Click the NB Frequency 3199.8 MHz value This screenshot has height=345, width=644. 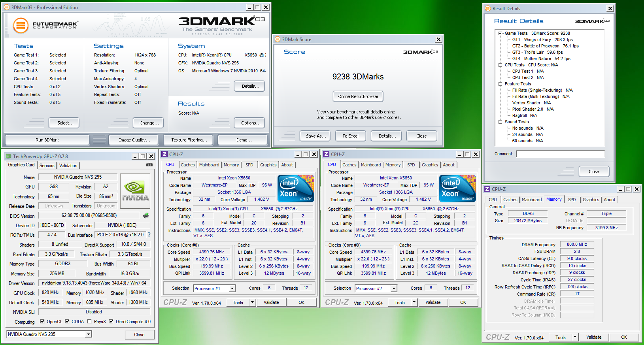tap(606, 228)
